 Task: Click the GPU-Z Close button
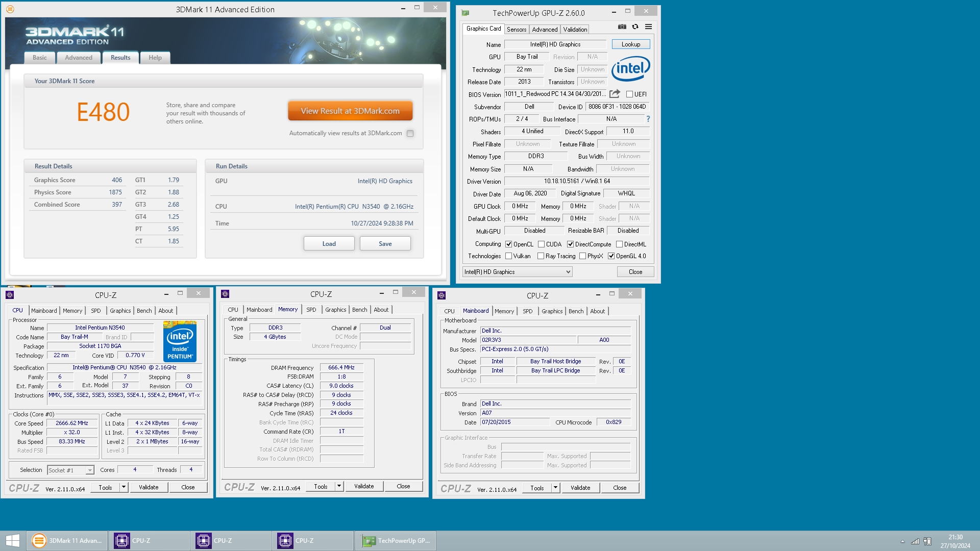click(x=635, y=272)
